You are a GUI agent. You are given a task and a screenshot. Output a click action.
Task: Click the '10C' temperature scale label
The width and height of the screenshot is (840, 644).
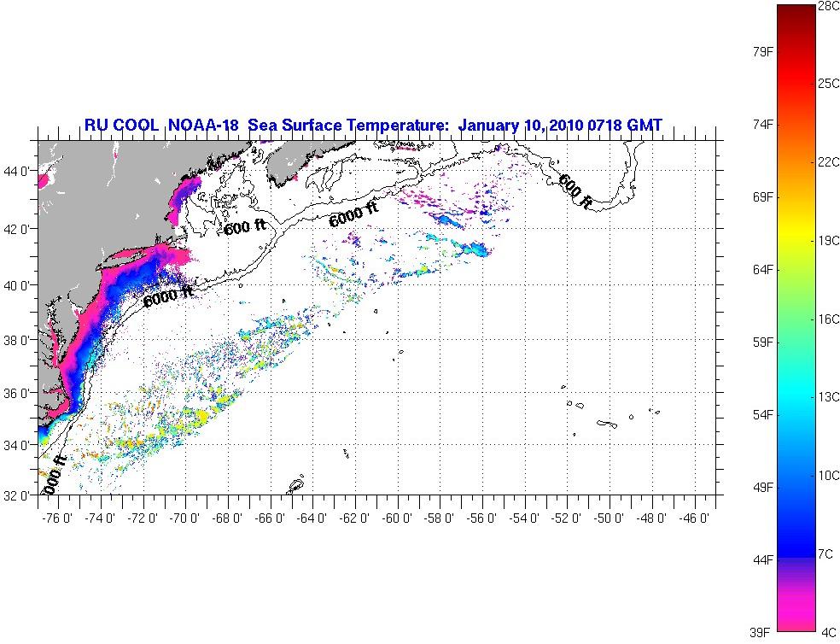tap(828, 476)
